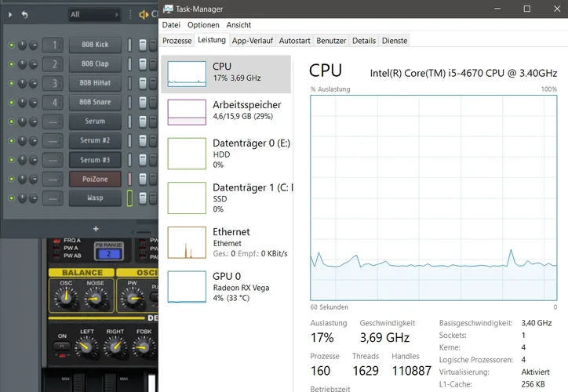Image resolution: width=568 pixels, height=392 pixels.
Task: Click mixer track number 1 for 808 Kick
Action: (53, 45)
